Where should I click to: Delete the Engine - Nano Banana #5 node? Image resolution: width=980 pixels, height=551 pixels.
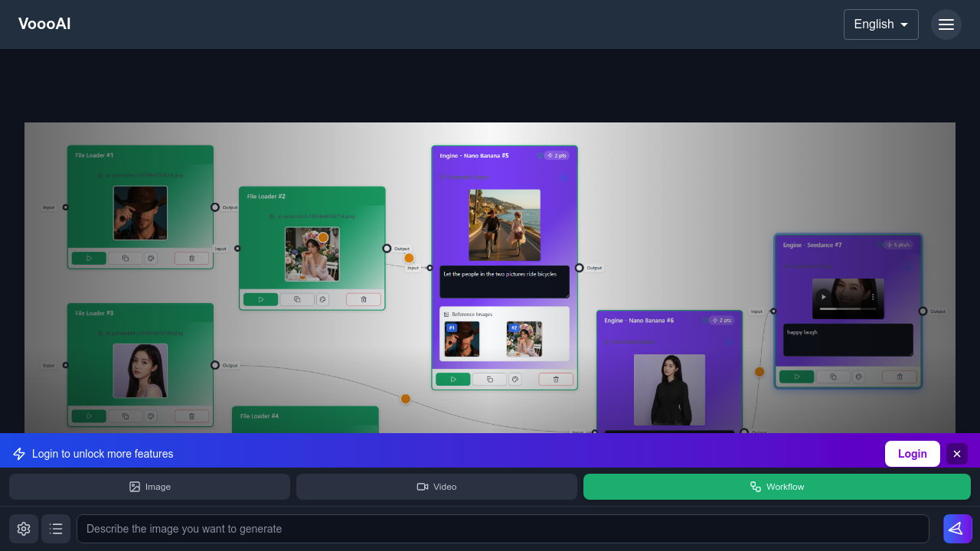[555, 379]
